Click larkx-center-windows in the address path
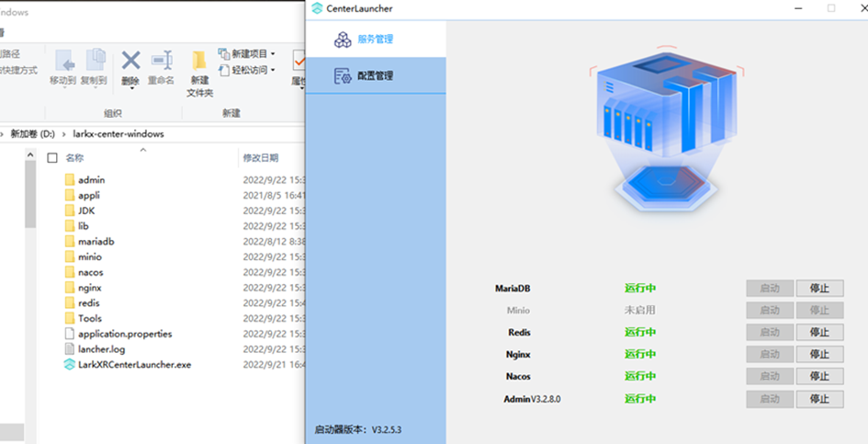 click(118, 134)
